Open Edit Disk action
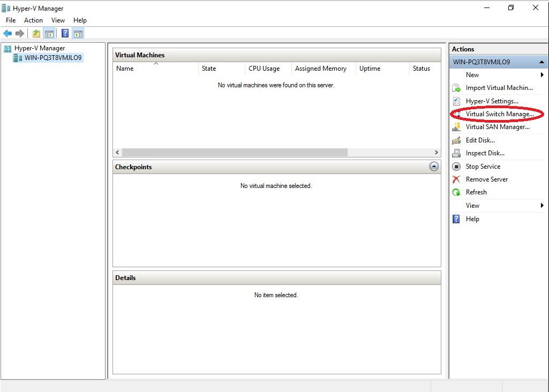Image resolution: width=549 pixels, height=392 pixels. 480,140
